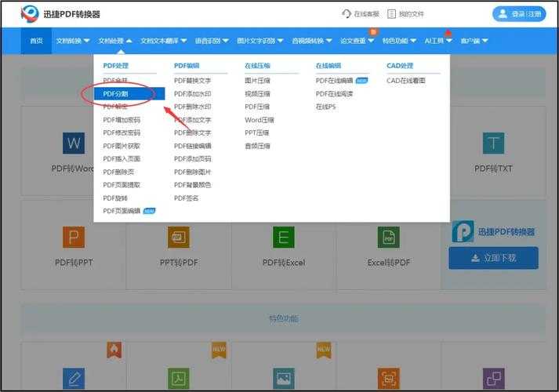559x392 pixels.
Task: Click the 我的文件 file icon
Action: tap(392, 14)
